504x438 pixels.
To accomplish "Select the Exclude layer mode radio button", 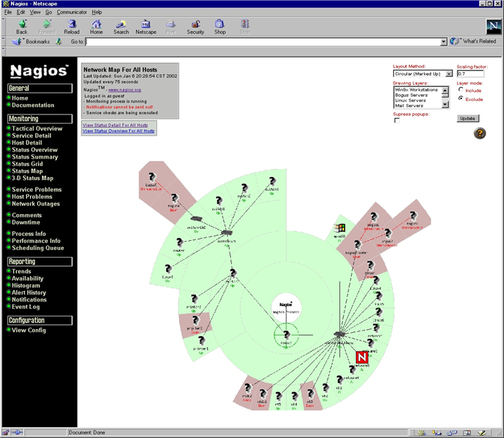I will tap(460, 99).
